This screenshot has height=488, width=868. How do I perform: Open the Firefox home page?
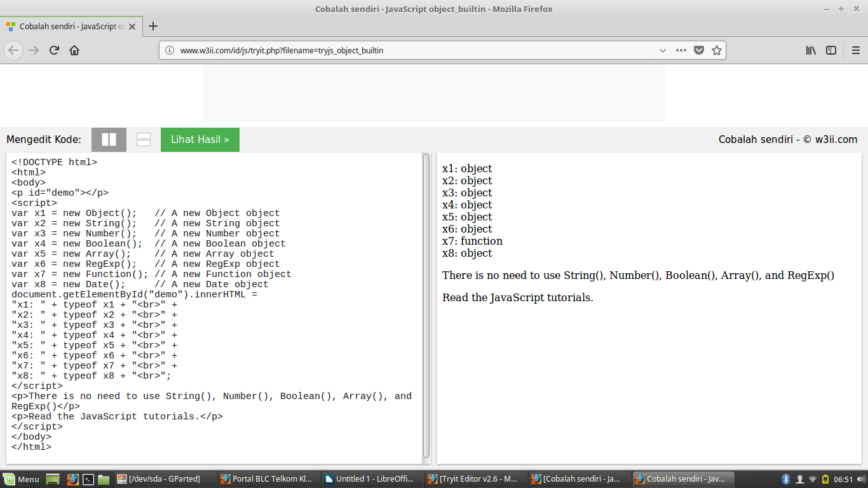(74, 50)
